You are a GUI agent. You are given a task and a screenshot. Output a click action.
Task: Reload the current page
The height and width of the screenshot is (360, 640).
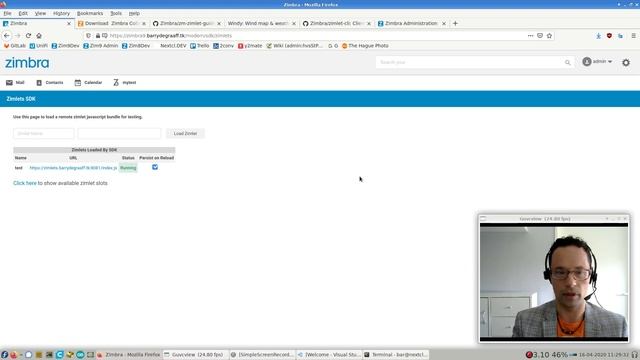click(28, 36)
